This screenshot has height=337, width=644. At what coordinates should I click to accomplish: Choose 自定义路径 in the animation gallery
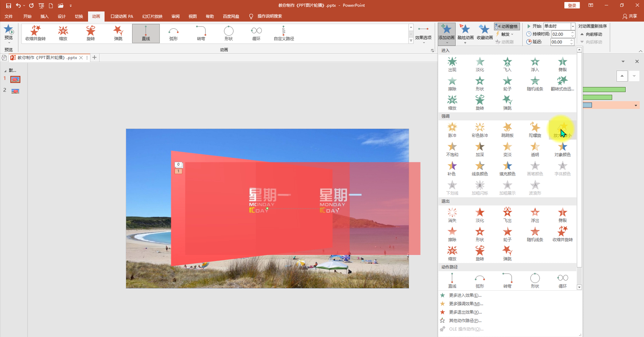click(x=284, y=33)
